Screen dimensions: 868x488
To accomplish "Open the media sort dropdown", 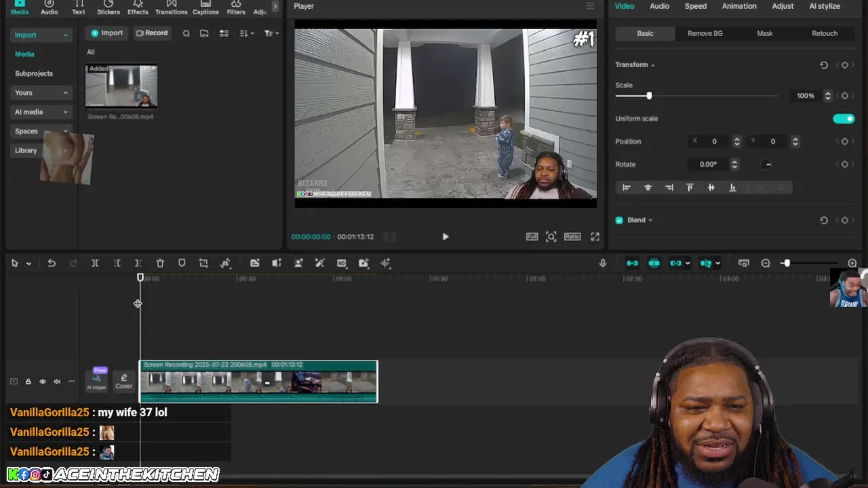I will [247, 33].
